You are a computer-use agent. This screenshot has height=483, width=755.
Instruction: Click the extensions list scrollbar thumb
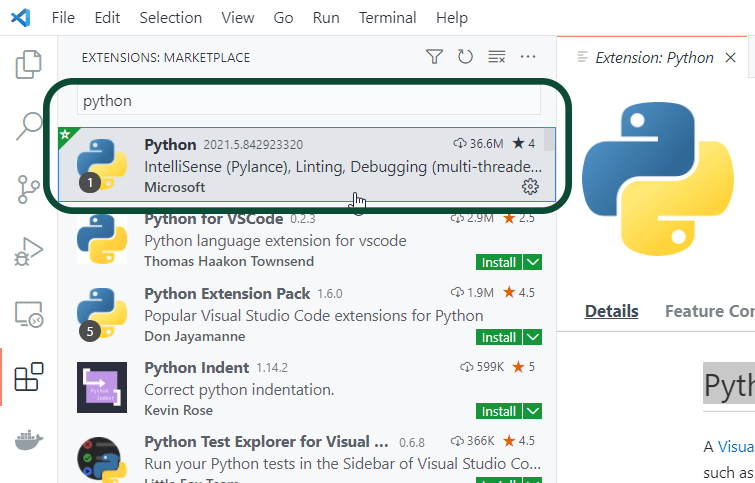point(548,140)
